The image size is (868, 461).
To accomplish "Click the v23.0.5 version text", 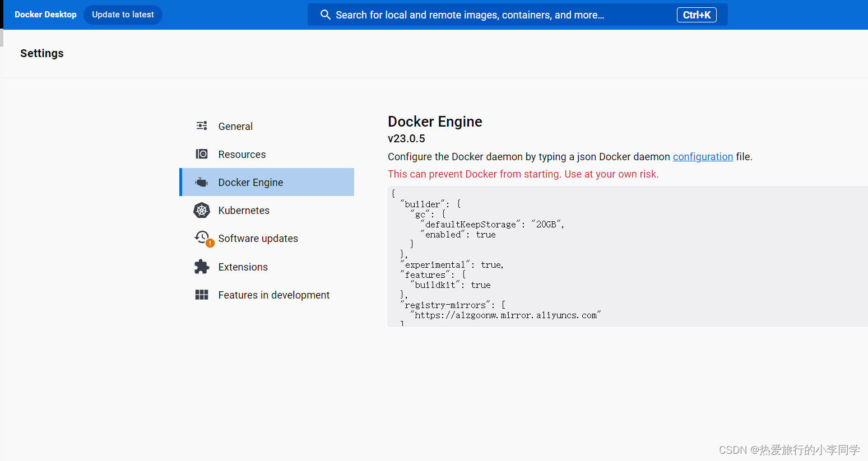I will pos(406,138).
